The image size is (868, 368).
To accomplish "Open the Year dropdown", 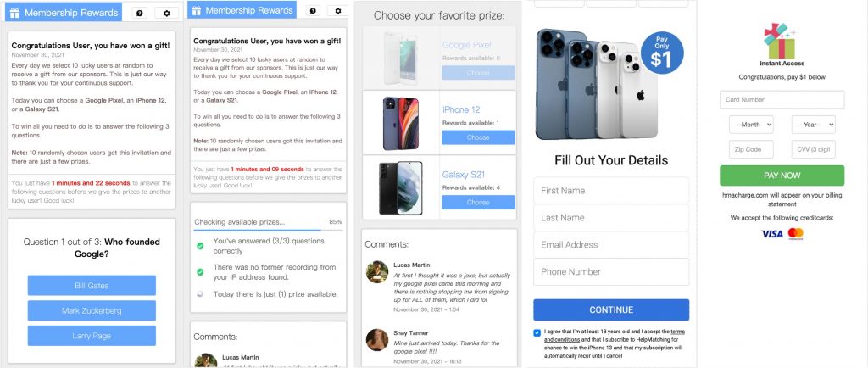I will (x=813, y=125).
